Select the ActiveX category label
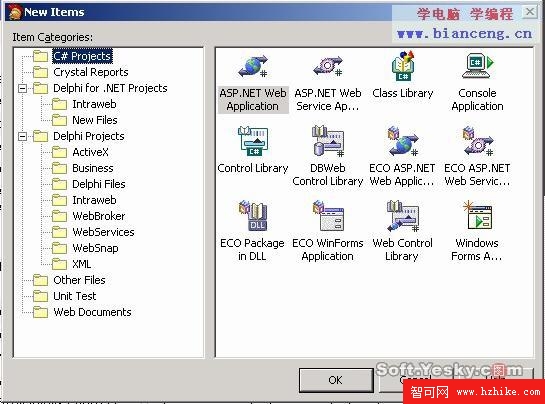Screen dimensions: 545x404 pos(90,152)
